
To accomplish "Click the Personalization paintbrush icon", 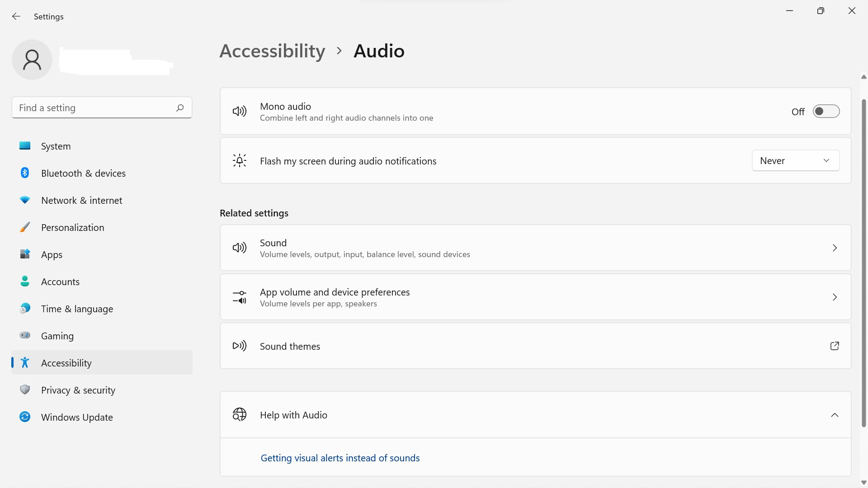I will pos(25,227).
